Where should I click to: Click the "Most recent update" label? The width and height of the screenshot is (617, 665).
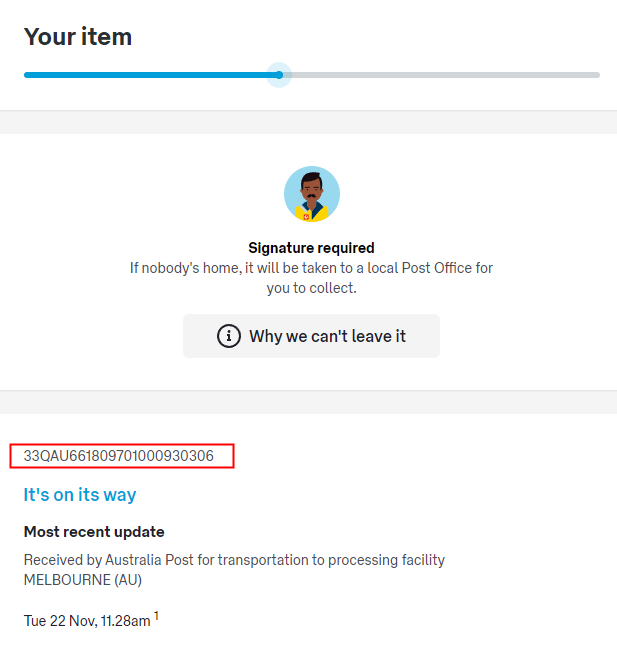click(94, 532)
